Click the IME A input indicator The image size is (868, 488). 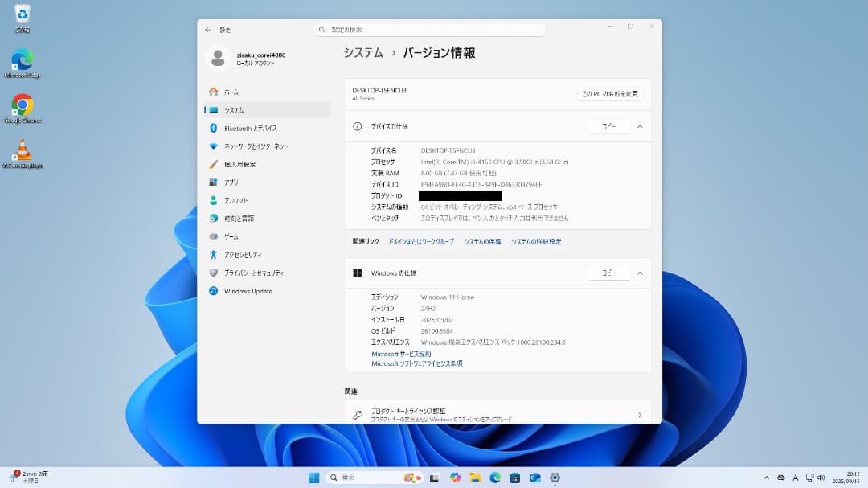coord(796,478)
